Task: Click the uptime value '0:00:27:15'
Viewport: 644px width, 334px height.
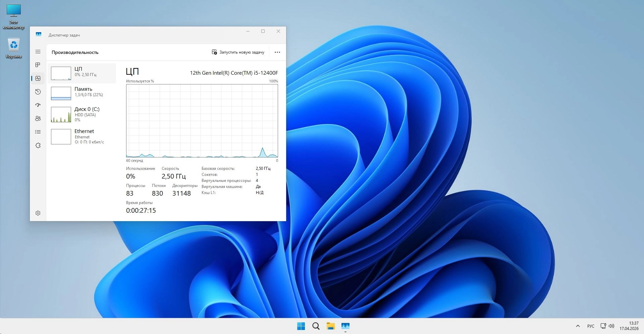Action: click(x=141, y=210)
